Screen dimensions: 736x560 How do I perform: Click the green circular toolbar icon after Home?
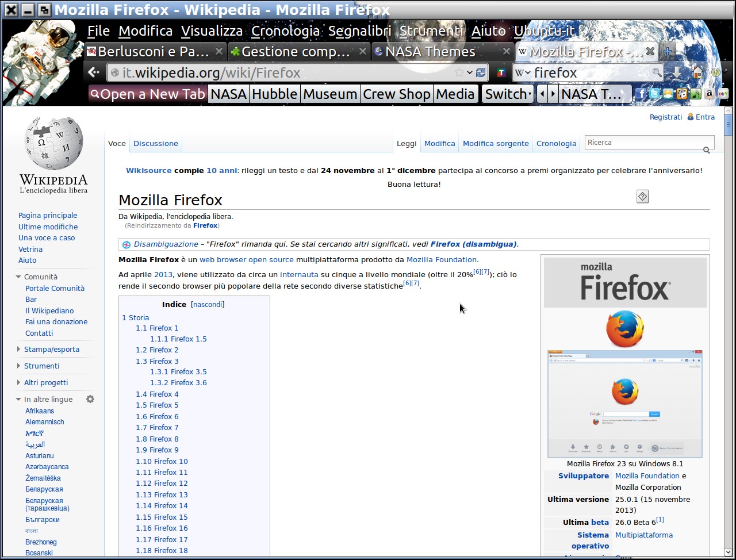click(716, 72)
